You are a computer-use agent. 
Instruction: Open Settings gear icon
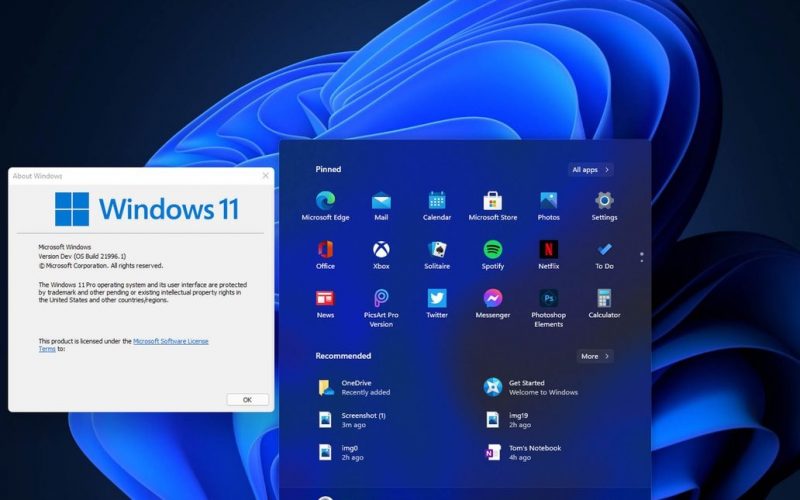point(604,206)
